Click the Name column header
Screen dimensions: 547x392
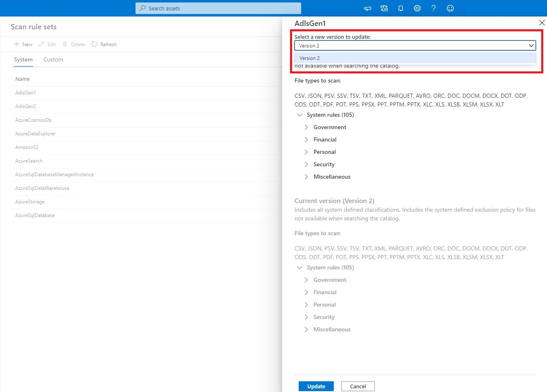(x=23, y=79)
